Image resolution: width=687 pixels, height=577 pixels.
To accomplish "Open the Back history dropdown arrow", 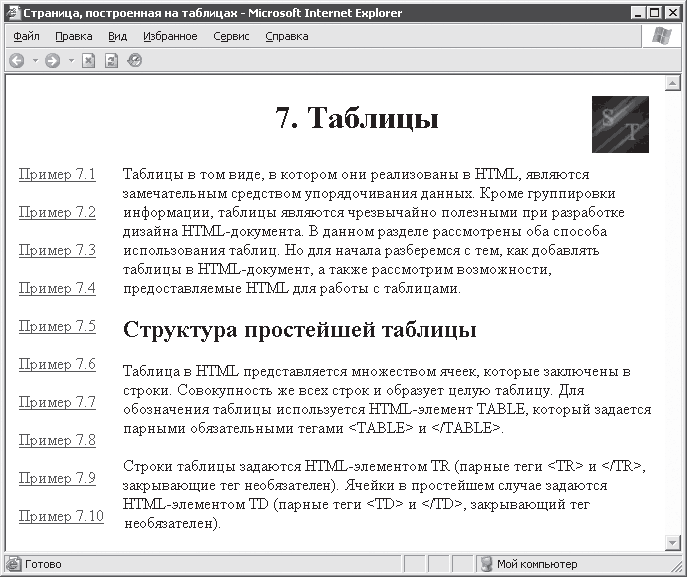I will pyautogui.click(x=35, y=60).
